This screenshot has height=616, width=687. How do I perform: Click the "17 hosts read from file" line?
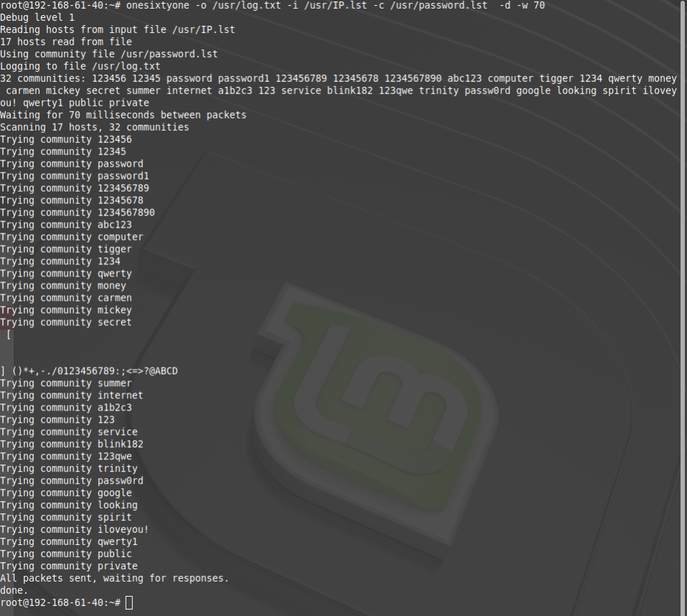pos(66,42)
